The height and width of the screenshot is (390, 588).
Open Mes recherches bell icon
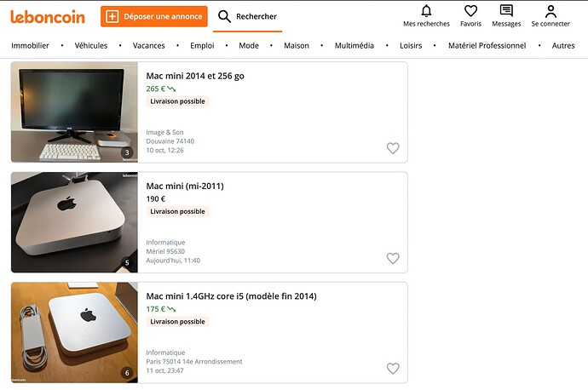pos(426,11)
